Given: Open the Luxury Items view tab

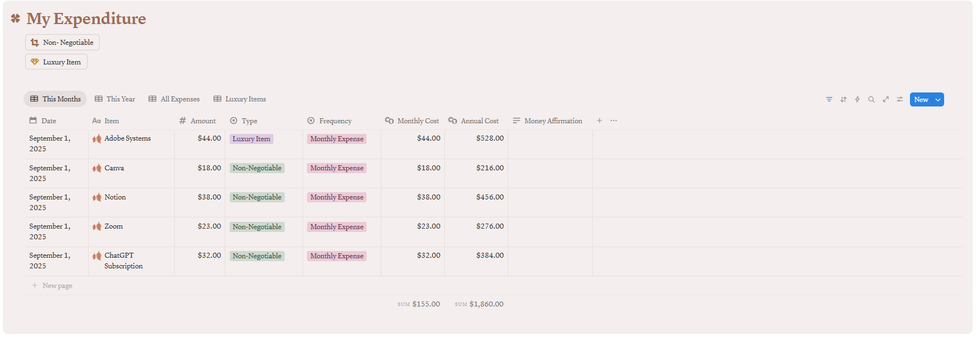Looking at the screenshot, I should [240, 99].
